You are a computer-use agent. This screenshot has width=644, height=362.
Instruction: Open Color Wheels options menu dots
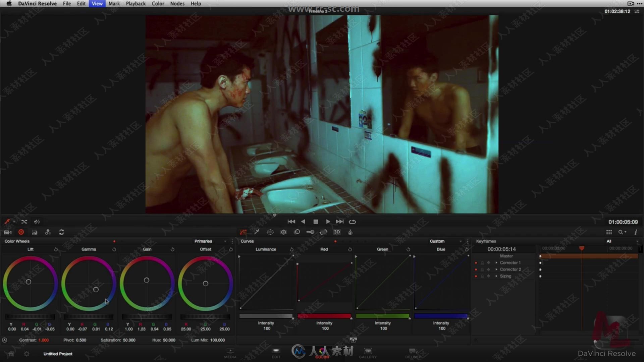[x=232, y=241]
